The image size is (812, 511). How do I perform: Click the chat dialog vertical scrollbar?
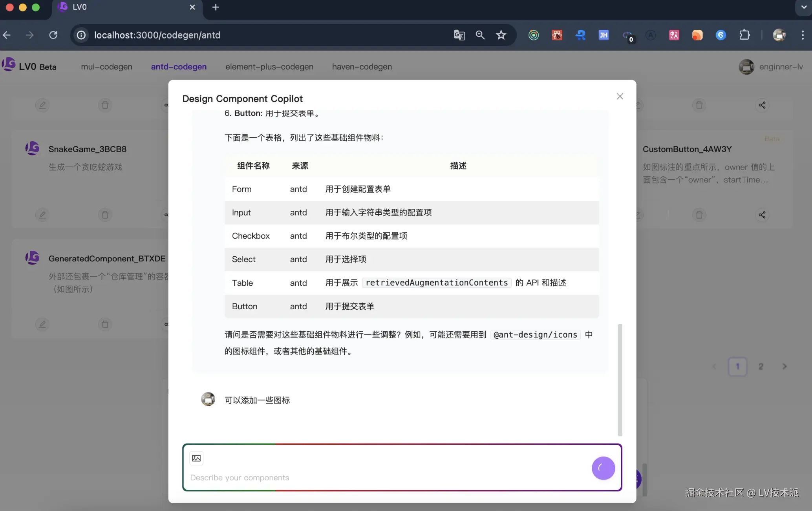point(620,380)
